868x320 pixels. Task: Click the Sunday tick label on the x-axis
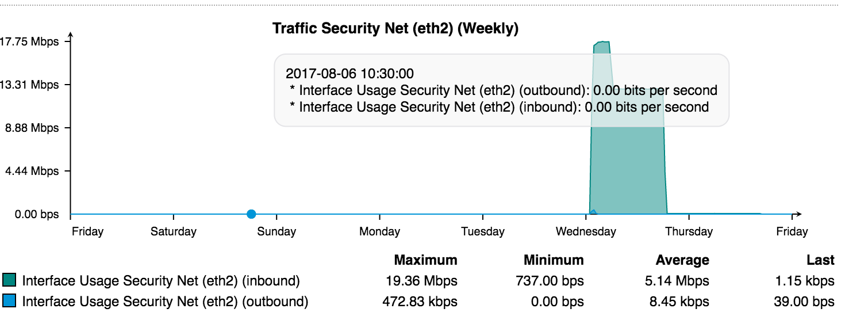[x=276, y=231]
